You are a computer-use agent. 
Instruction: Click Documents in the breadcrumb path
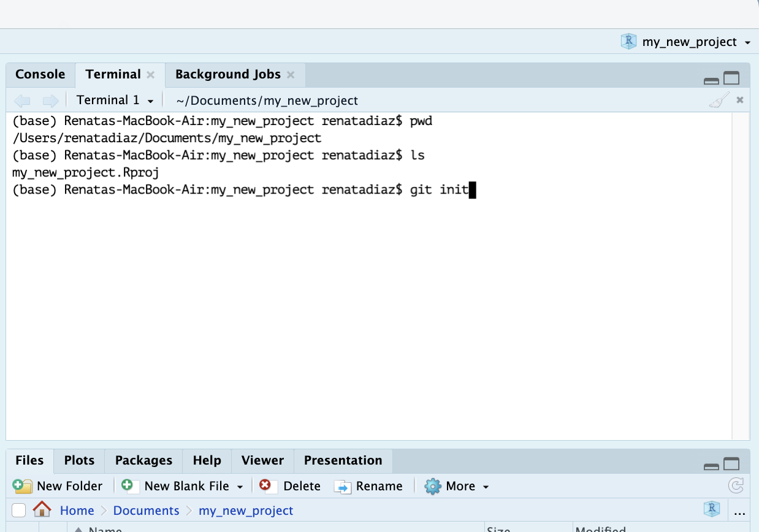tap(146, 511)
